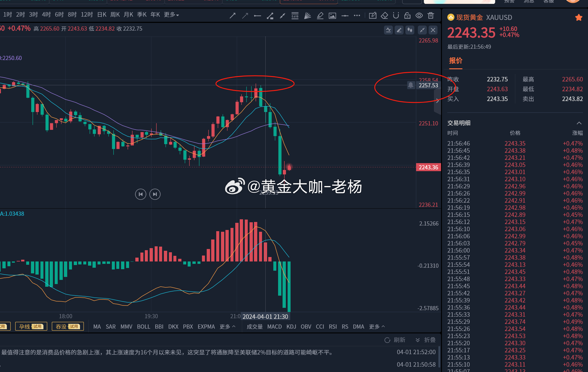
Task: Select the dashed arrow line tool
Action: pos(245,15)
